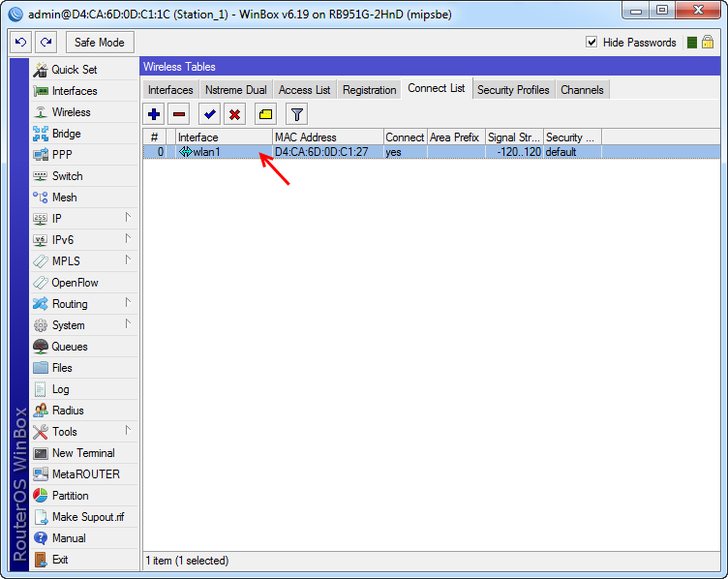Sort by Area Prefix column header
The width and height of the screenshot is (728, 579).
[456, 137]
